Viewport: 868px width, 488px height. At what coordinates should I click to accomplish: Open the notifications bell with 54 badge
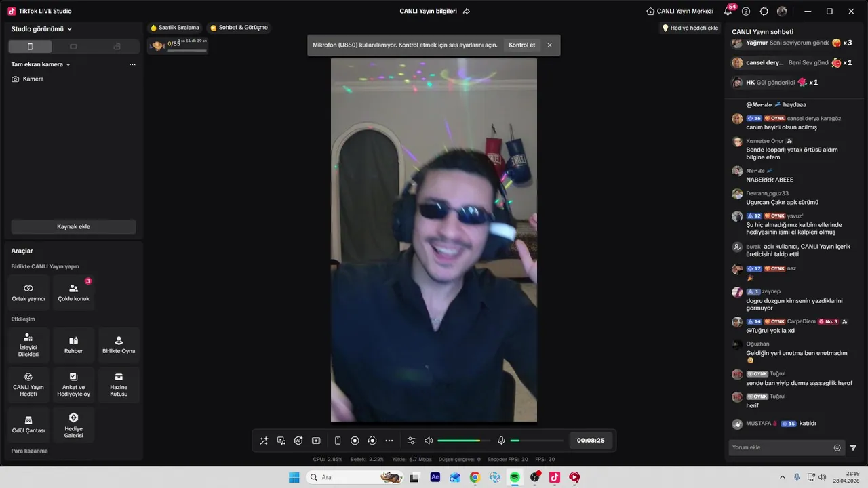tap(728, 12)
